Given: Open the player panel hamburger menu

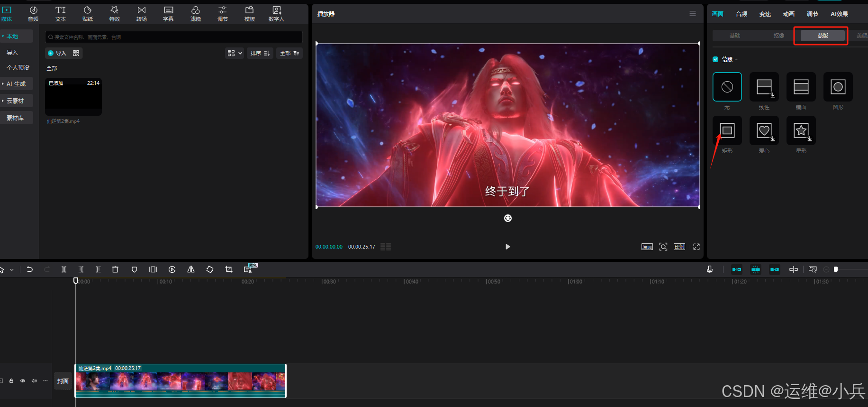Looking at the screenshot, I should (x=693, y=14).
